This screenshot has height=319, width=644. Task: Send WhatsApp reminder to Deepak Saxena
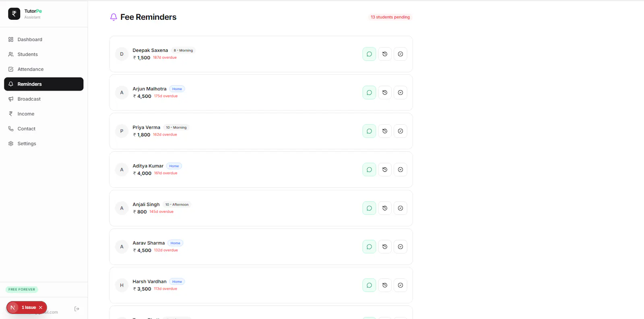369,54
